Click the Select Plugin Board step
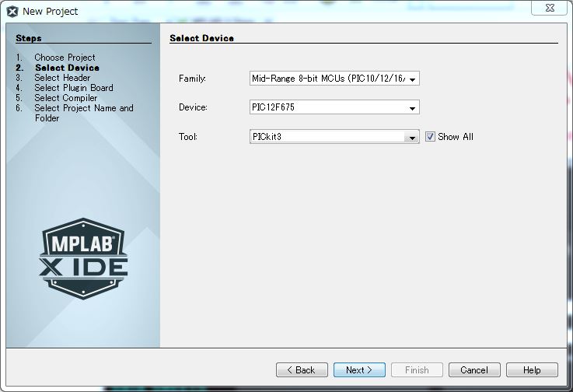 coord(73,88)
